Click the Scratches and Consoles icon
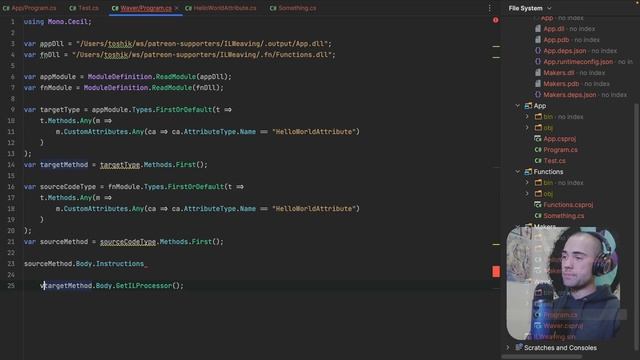This screenshot has width=640, height=360. pos(519,347)
